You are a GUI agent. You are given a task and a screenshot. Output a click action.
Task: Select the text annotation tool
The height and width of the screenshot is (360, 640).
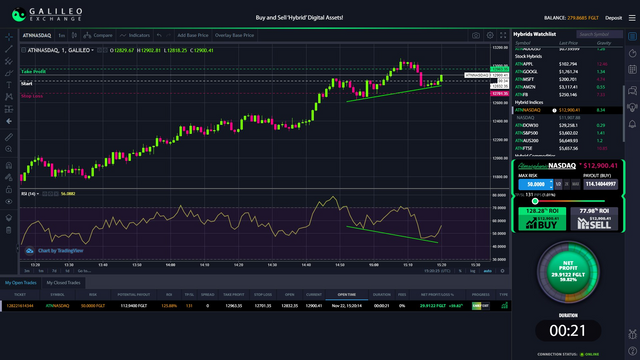coord(9,85)
